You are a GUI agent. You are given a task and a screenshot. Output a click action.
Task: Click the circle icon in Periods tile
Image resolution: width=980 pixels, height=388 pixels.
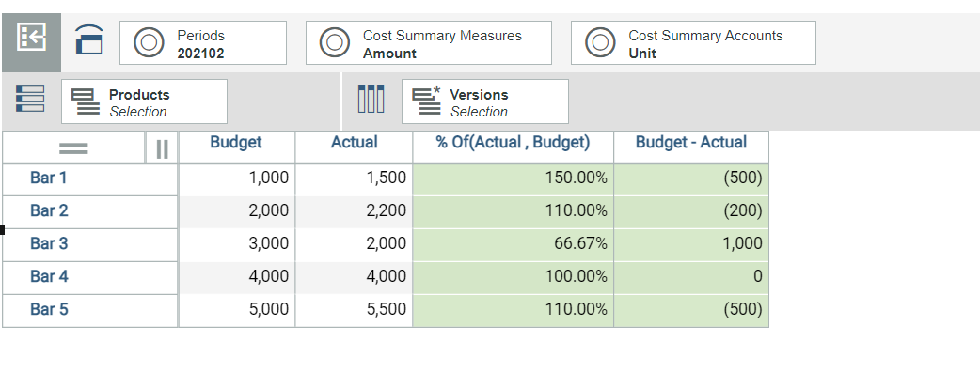click(x=149, y=42)
